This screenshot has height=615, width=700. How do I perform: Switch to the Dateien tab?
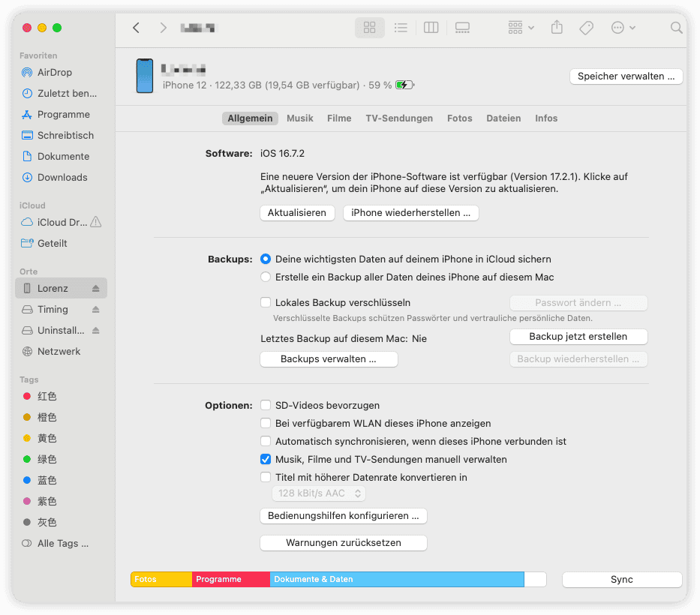tap(503, 118)
